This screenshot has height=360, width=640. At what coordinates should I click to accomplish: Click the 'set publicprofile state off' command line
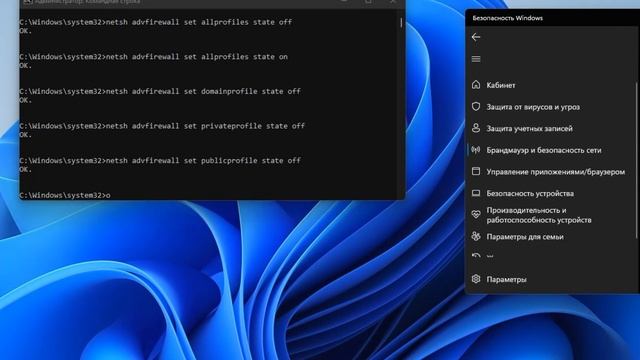pyautogui.click(x=160, y=161)
